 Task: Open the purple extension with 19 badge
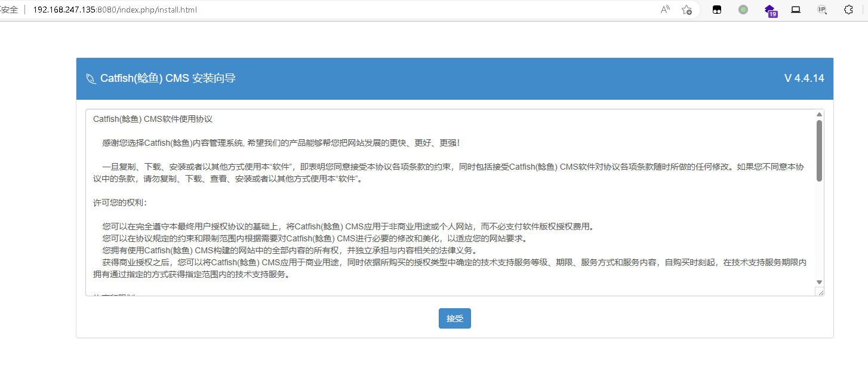770,10
